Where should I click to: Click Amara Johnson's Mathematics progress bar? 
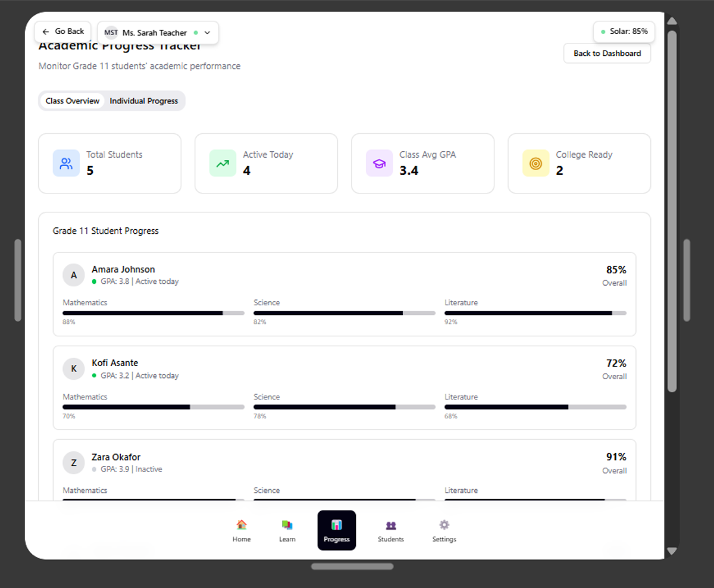[x=154, y=313]
